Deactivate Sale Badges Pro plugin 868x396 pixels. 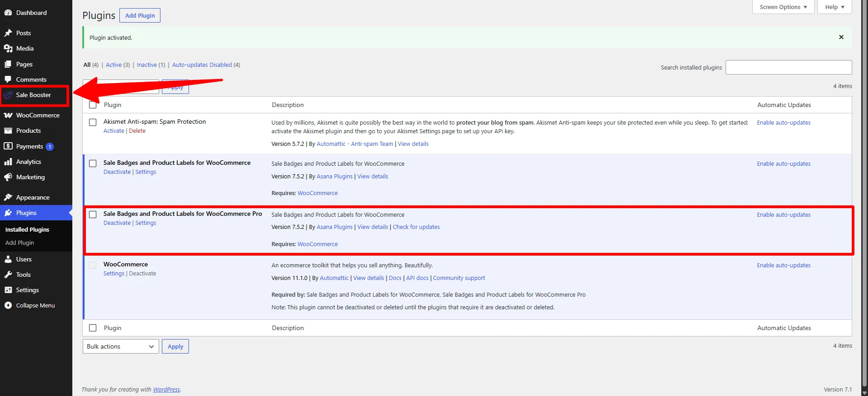point(117,223)
